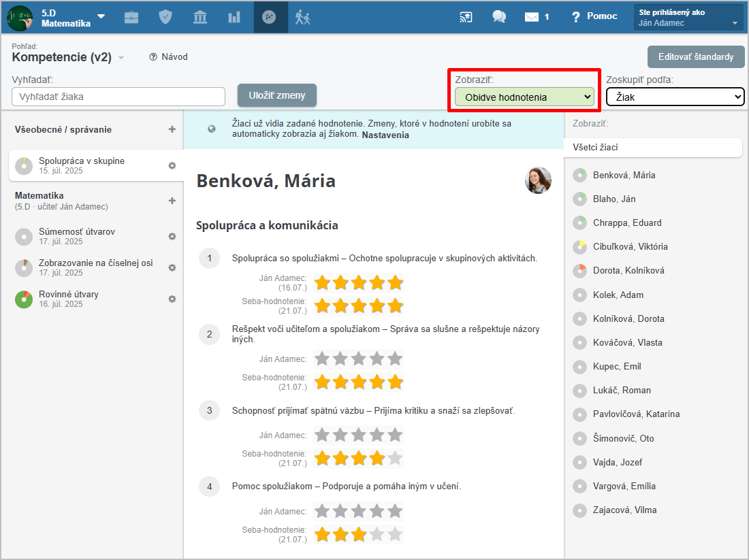Click progress icon beside Cibuľková, Viktória

click(x=579, y=247)
